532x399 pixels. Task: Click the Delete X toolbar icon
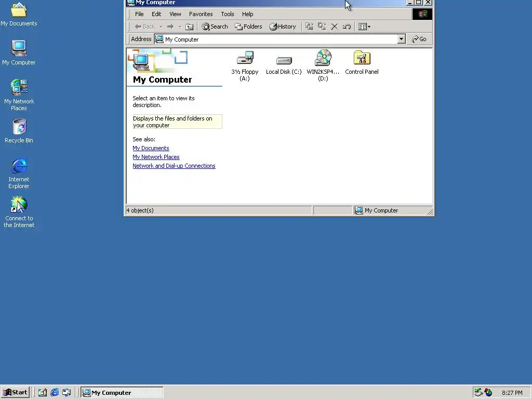click(x=334, y=26)
